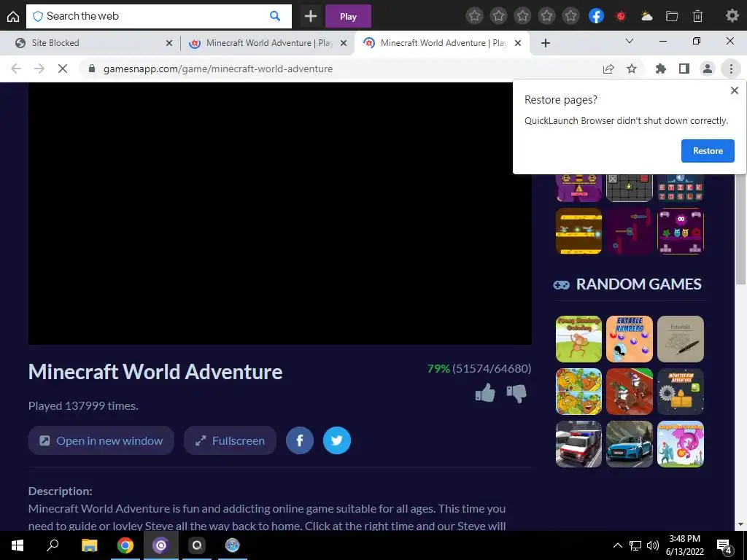Screen dimensions: 747x560
Task: Open the Monster Run Adventure thumbnail
Action: 681,392
